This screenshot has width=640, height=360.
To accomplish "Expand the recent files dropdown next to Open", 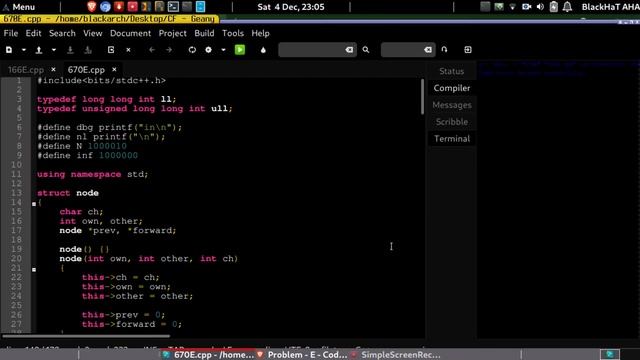I will tap(53, 50).
